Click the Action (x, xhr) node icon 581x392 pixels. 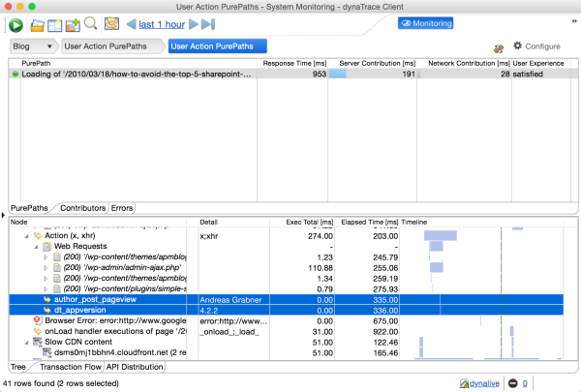coord(38,235)
